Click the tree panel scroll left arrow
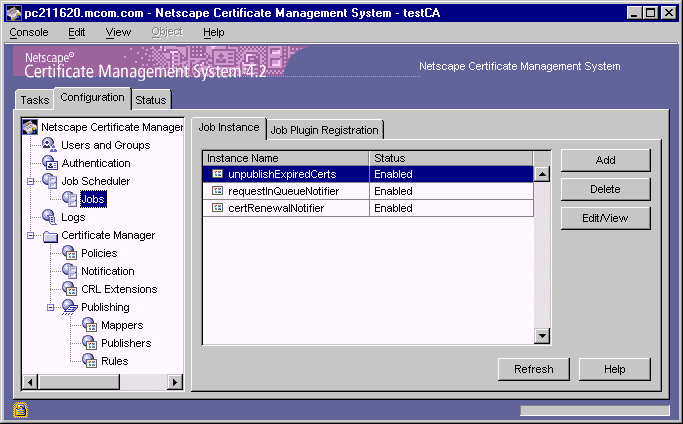The image size is (683, 424). click(x=30, y=382)
